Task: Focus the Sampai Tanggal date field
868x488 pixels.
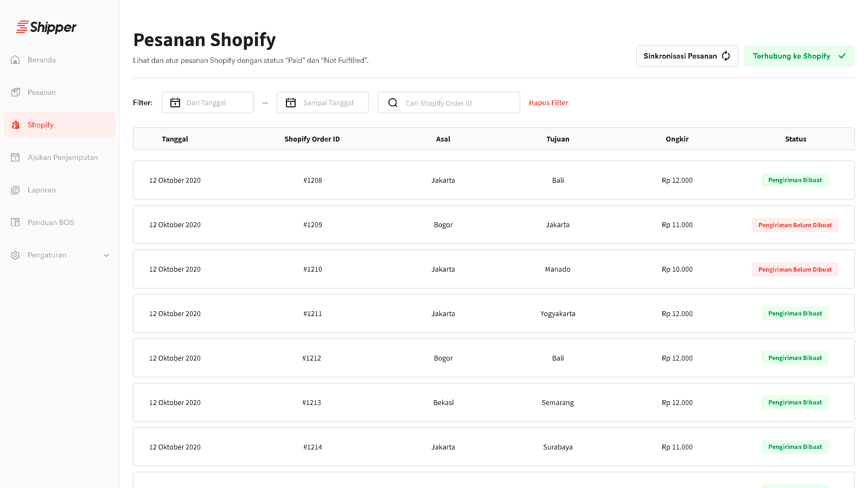Action: tap(323, 102)
